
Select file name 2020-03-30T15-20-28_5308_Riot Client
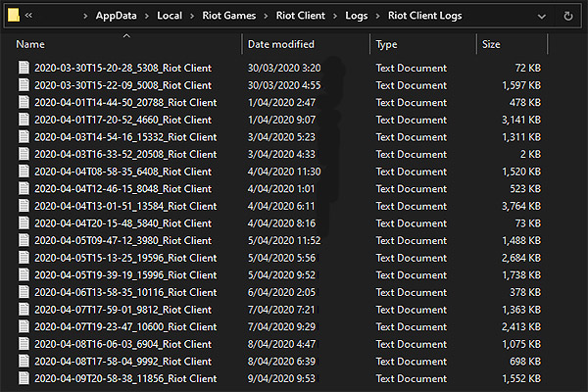pyautogui.click(x=123, y=68)
